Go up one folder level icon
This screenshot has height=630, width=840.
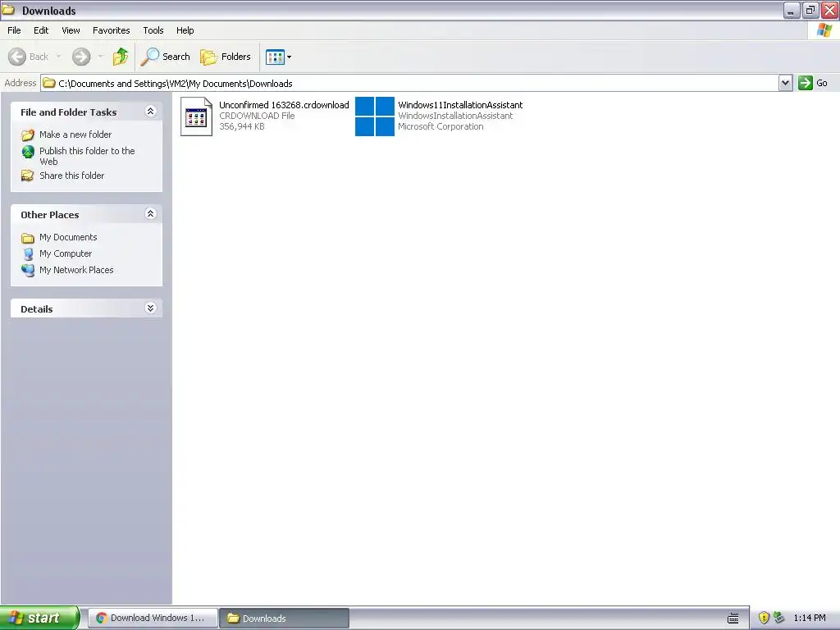point(121,57)
